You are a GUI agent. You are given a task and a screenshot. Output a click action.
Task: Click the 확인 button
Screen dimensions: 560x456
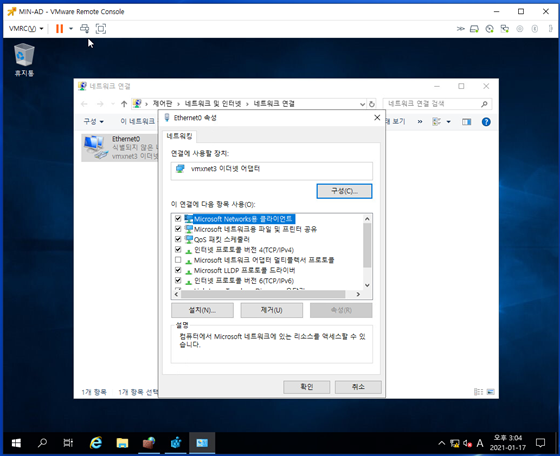pos(306,387)
